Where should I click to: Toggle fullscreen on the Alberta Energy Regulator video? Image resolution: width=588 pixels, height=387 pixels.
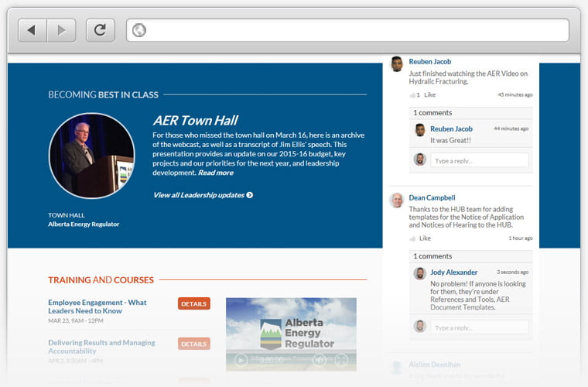(341, 361)
